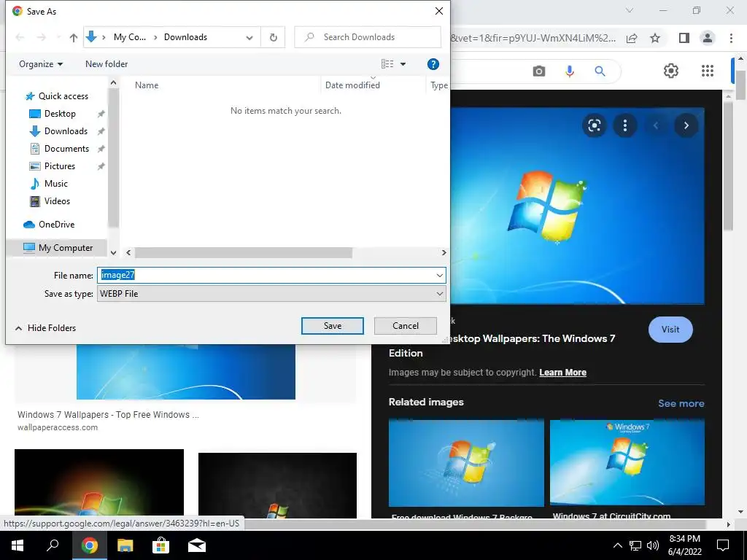
Task: Refresh the Downloads folder view
Action: (273, 37)
